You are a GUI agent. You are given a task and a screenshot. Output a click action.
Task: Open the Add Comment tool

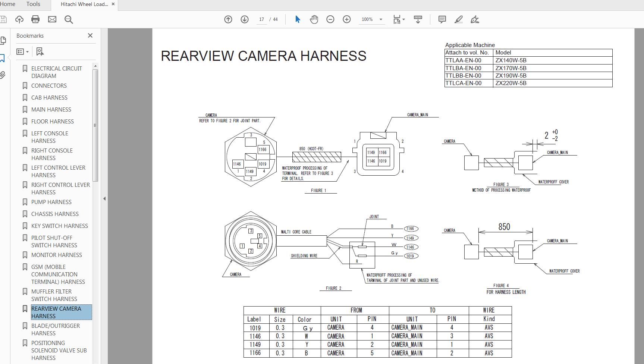click(x=442, y=19)
